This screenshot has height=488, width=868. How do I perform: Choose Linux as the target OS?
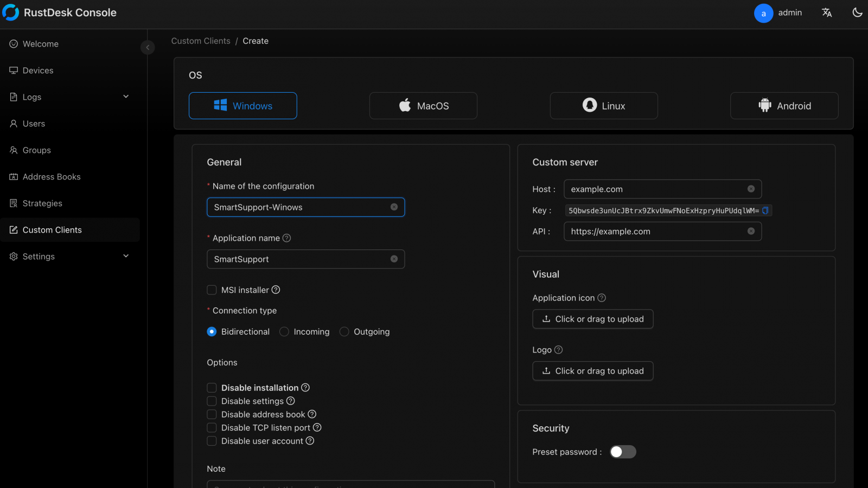[603, 106]
